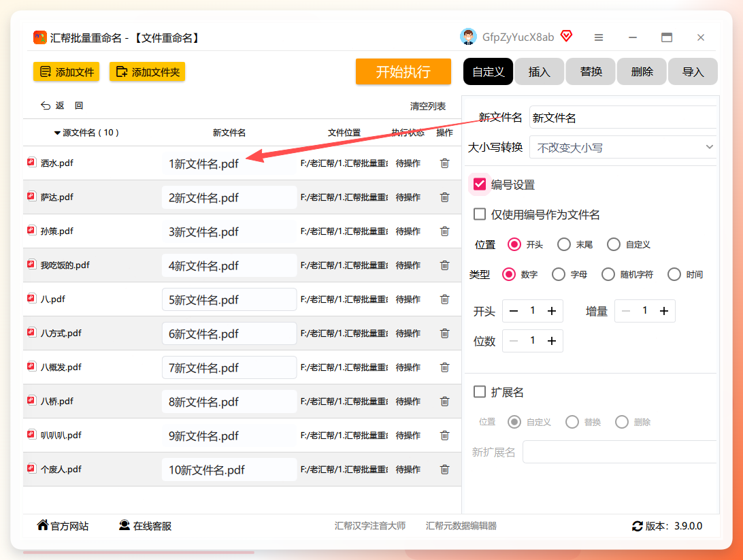Enable the 扩展名 checkbox

click(x=480, y=392)
